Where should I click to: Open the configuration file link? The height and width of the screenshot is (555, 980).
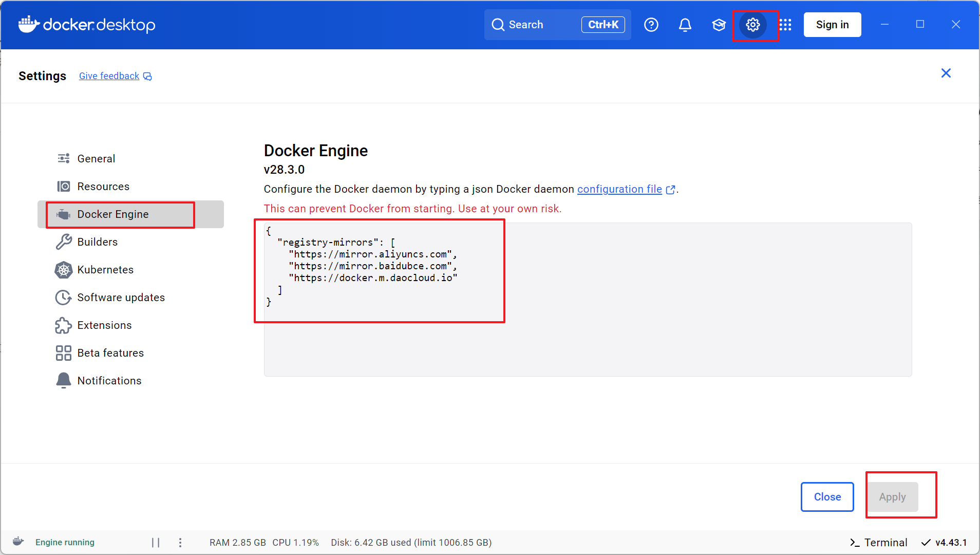(x=619, y=189)
